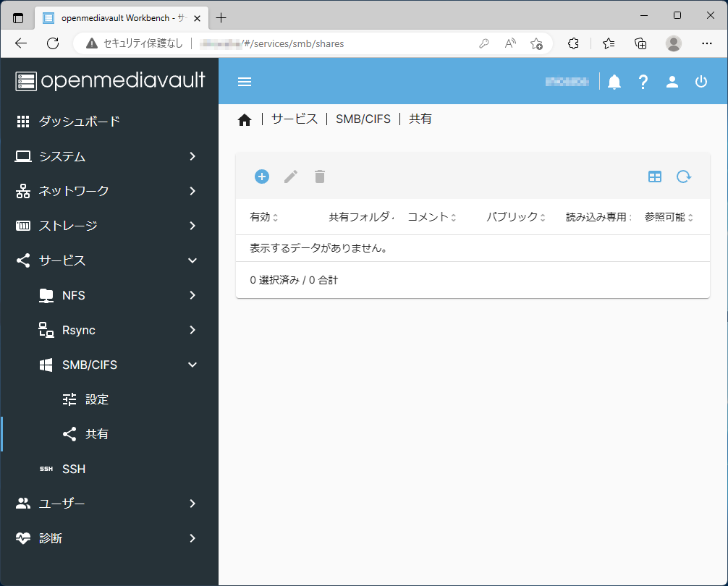Expand the ストレージ menu section
The width and height of the screenshot is (728, 586).
pyautogui.click(x=109, y=226)
